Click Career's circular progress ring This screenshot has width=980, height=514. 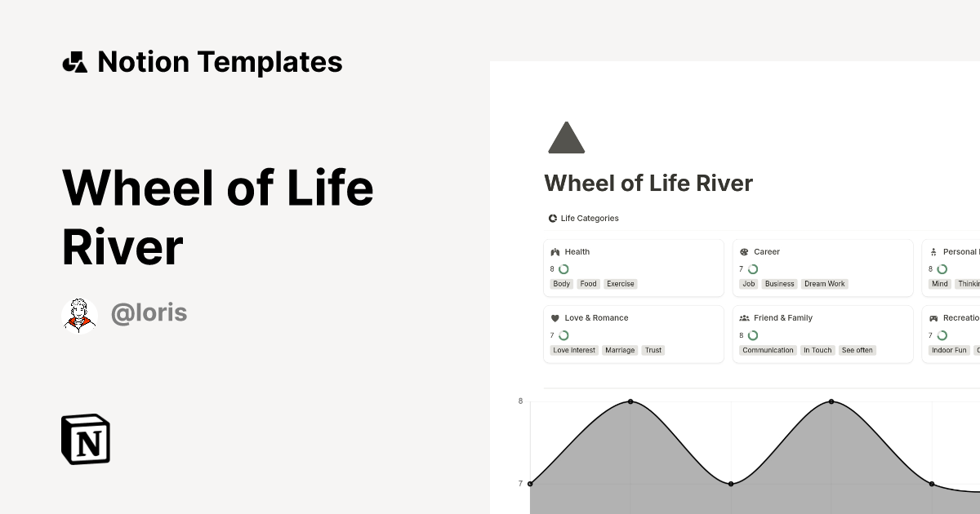(752, 268)
